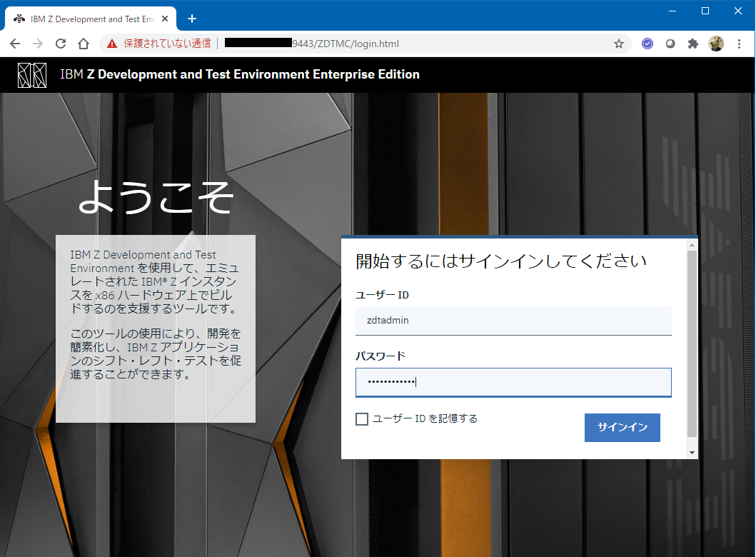Viewport: 756px width, 557px height.
Task: Click the sign-in panel scrollbar thumb
Action: (x=692, y=343)
